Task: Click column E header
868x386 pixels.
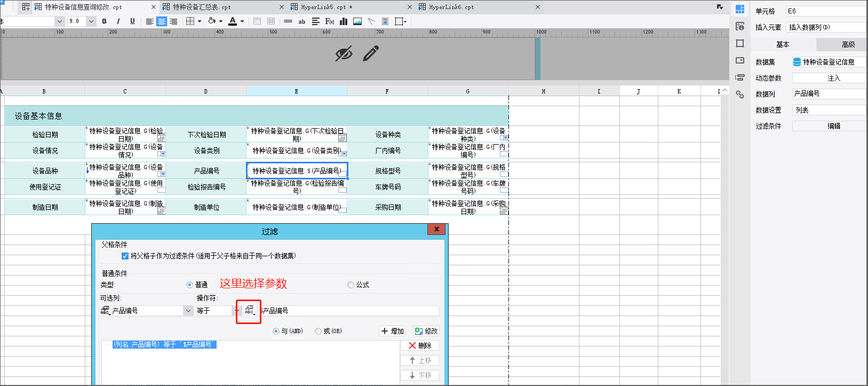Action: click(297, 91)
